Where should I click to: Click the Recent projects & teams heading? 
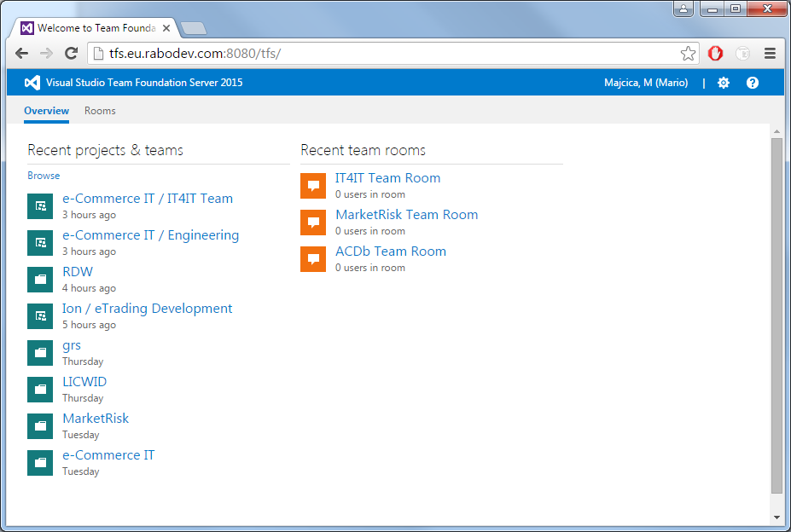tap(106, 150)
